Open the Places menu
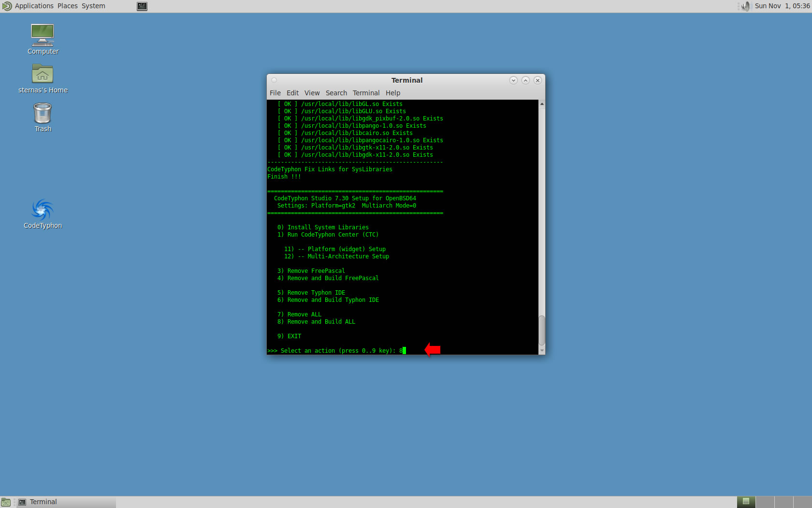 click(67, 6)
